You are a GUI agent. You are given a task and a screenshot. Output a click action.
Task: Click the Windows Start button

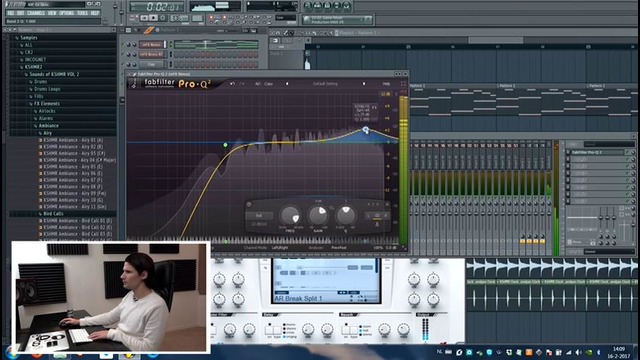pos(11,353)
